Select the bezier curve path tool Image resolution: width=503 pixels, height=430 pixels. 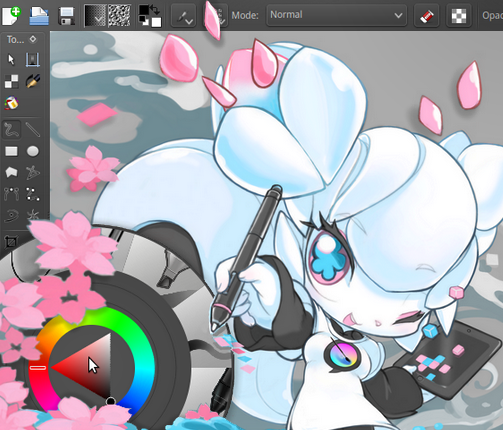11,194
